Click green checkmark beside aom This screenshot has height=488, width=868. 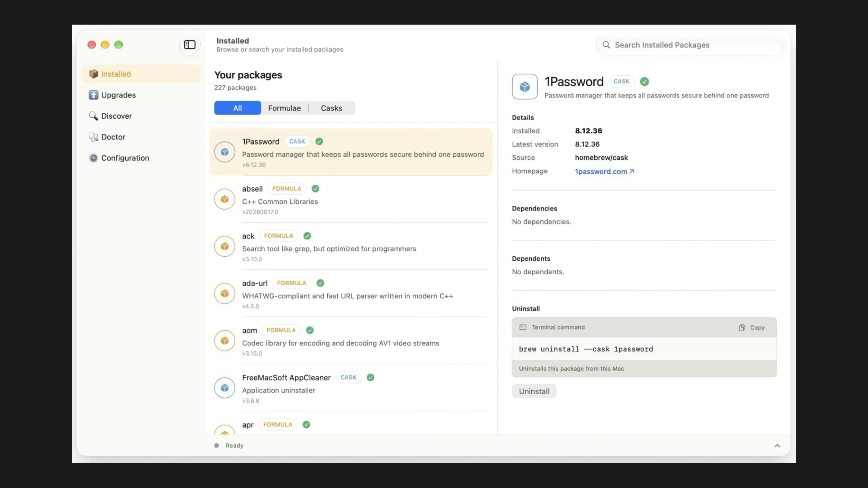click(310, 330)
